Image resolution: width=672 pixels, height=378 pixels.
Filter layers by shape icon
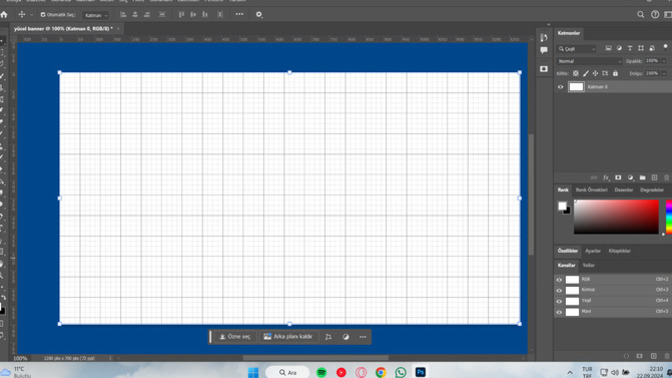click(641, 48)
